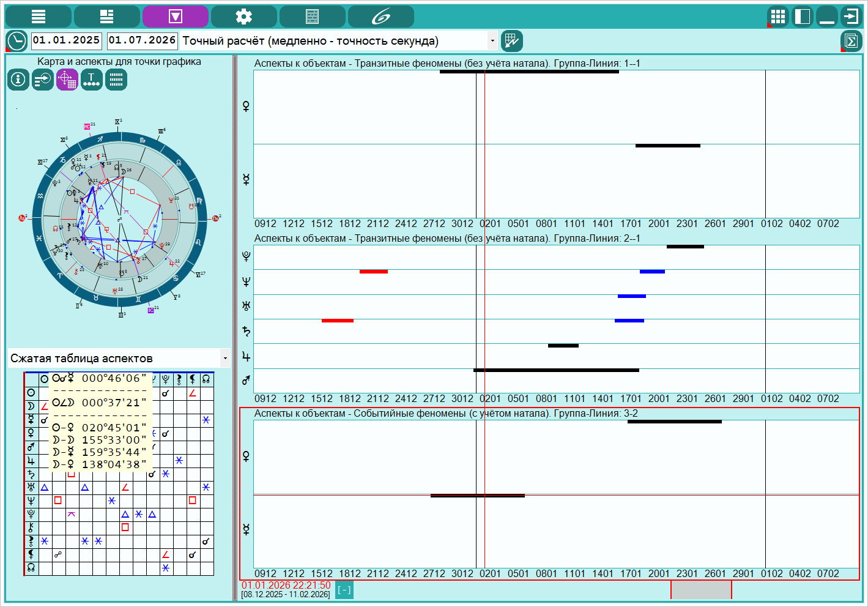
Task: Click the purple IC marker on chart wheel
Action: (x=150, y=310)
